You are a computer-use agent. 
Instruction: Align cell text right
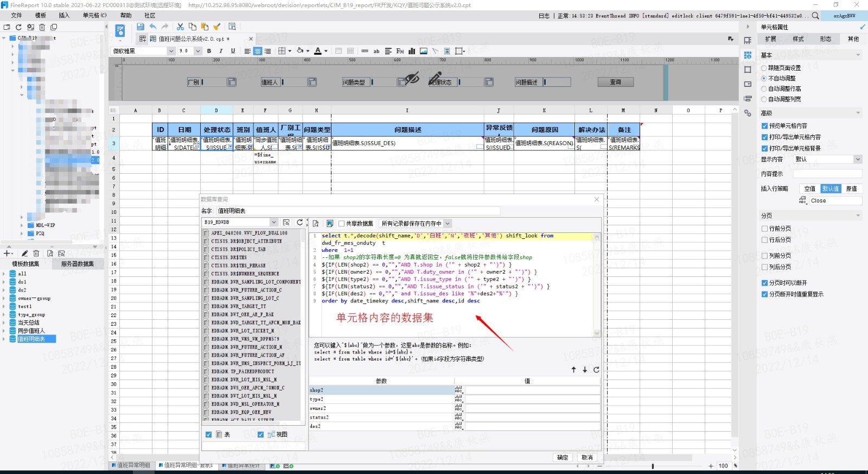coord(268,51)
